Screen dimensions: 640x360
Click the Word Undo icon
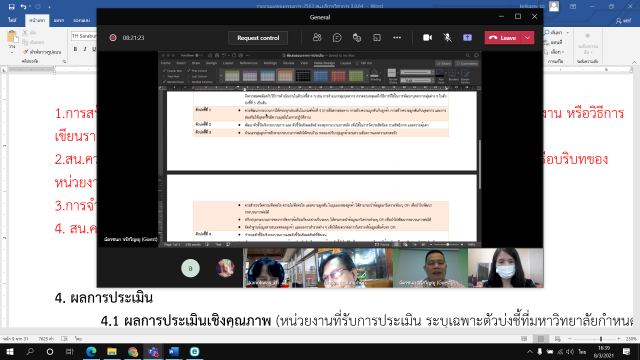pos(23,7)
